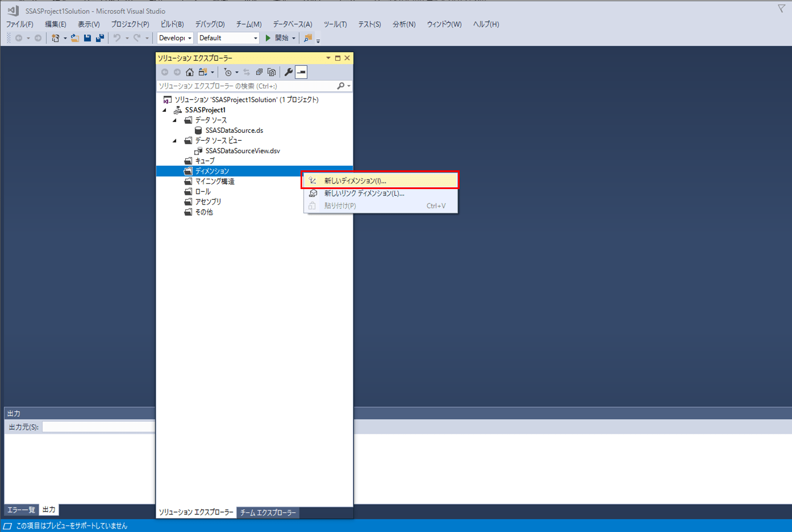Image resolution: width=792 pixels, height=532 pixels.
Task: Open the 表示(V) menu
Action: tap(89, 24)
